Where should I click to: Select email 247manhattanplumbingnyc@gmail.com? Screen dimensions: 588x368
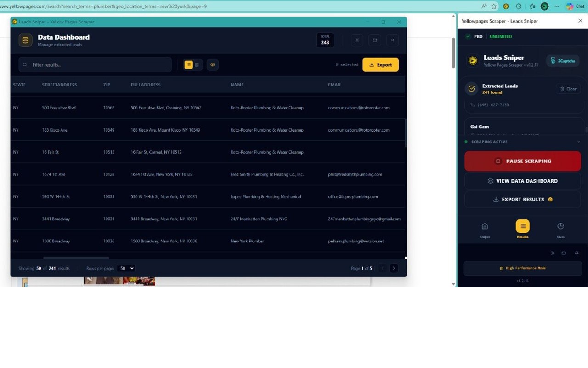coord(364,219)
